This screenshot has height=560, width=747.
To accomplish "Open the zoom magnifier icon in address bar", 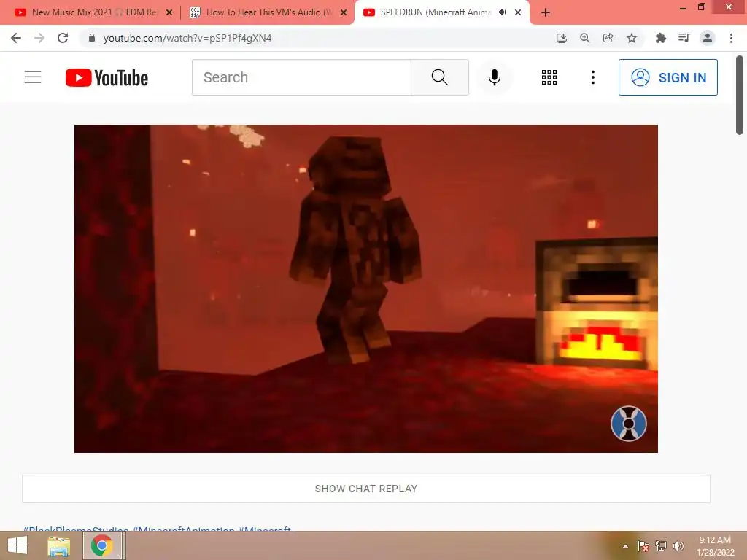I will 585,38.
